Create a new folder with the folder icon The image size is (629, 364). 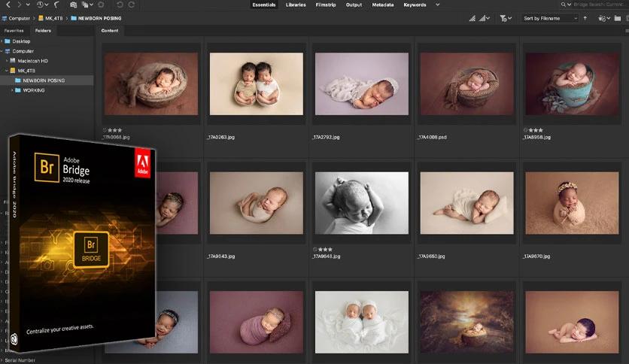point(618,19)
